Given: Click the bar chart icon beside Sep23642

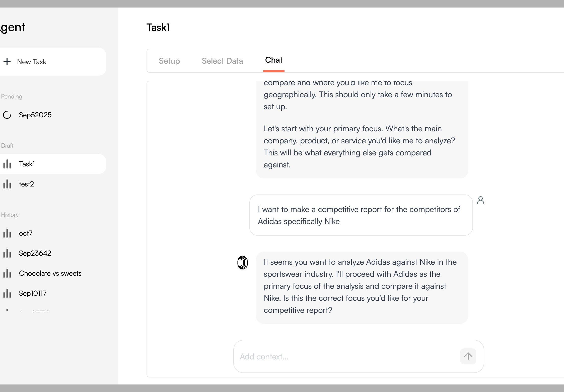Looking at the screenshot, I should (7, 253).
